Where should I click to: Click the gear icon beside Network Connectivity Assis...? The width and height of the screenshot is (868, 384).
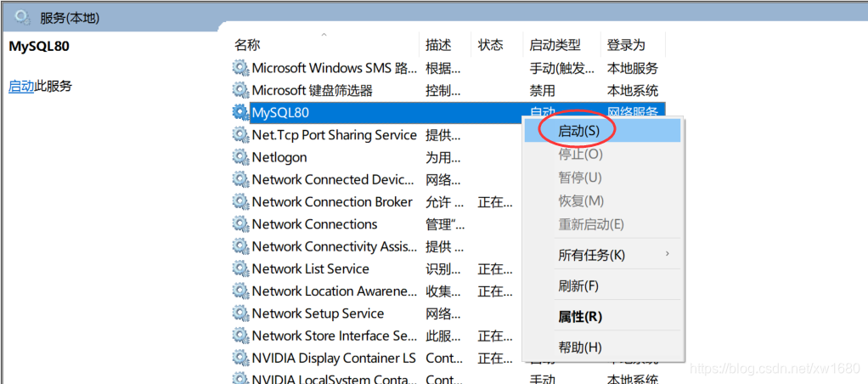240,246
